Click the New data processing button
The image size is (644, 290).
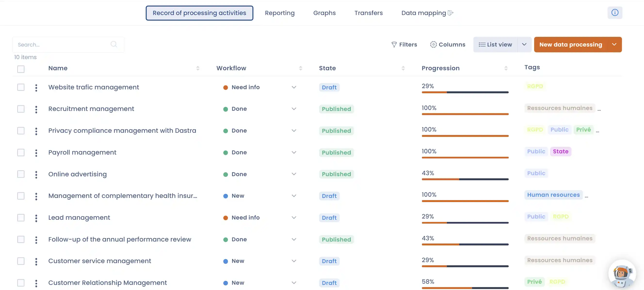[571, 45]
